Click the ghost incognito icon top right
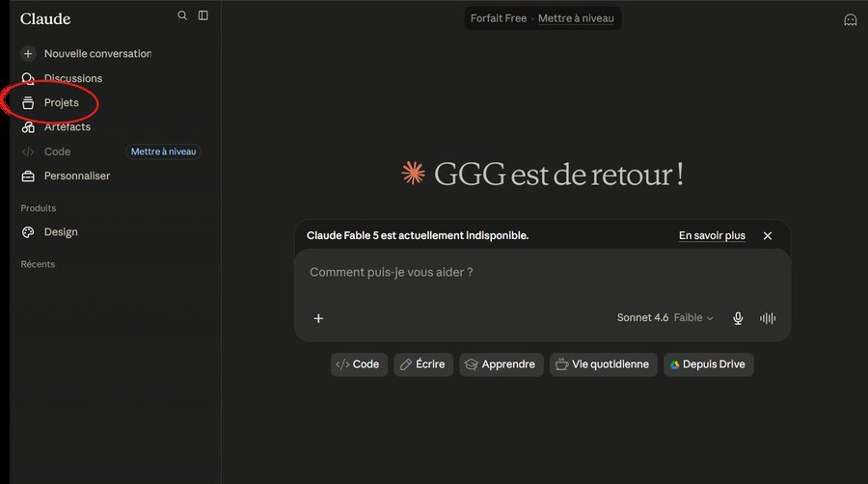The image size is (868, 484). (851, 20)
